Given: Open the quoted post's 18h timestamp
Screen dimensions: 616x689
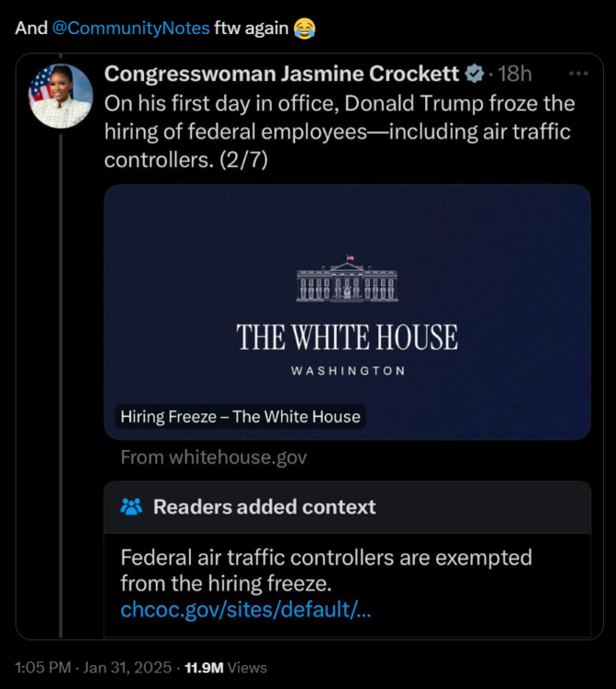Looking at the screenshot, I should click(x=514, y=73).
